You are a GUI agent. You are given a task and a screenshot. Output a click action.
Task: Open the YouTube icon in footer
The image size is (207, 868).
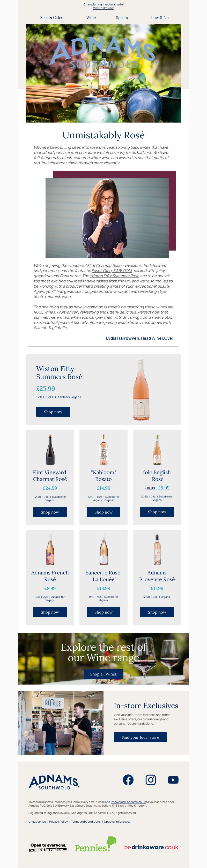(x=173, y=780)
